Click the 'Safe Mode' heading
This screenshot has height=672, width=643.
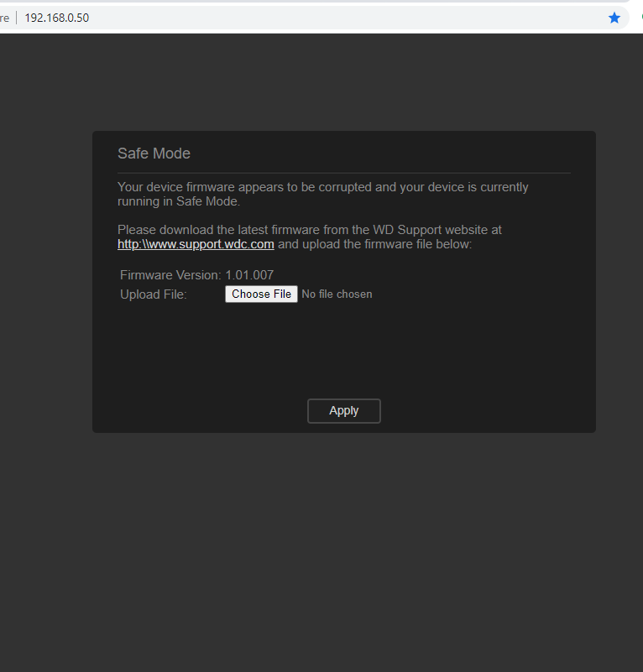[154, 154]
